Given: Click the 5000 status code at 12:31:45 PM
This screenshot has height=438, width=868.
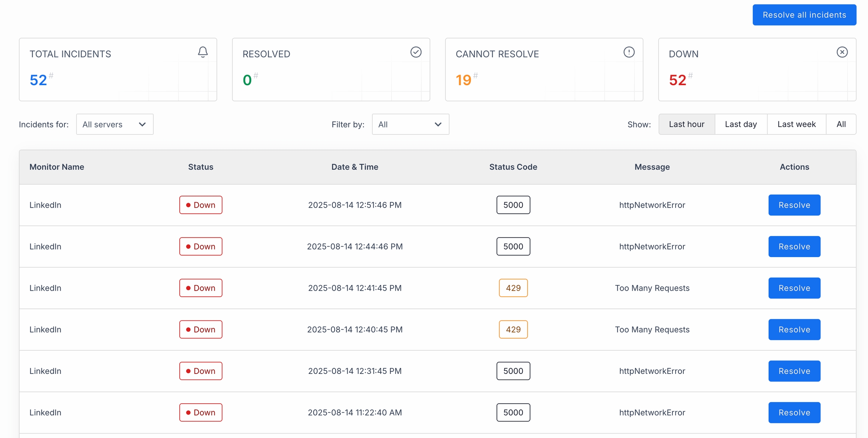Looking at the screenshot, I should (x=513, y=371).
